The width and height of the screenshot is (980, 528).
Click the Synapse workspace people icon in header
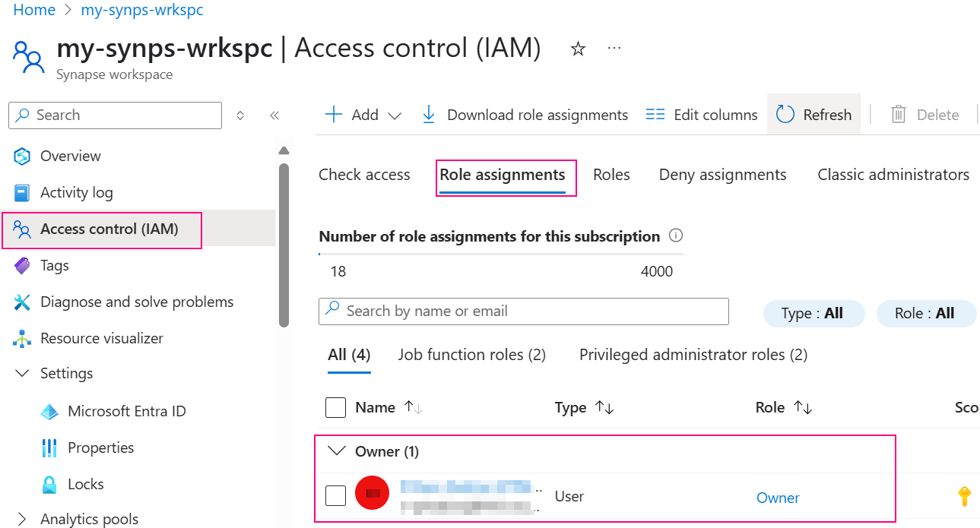point(30,57)
